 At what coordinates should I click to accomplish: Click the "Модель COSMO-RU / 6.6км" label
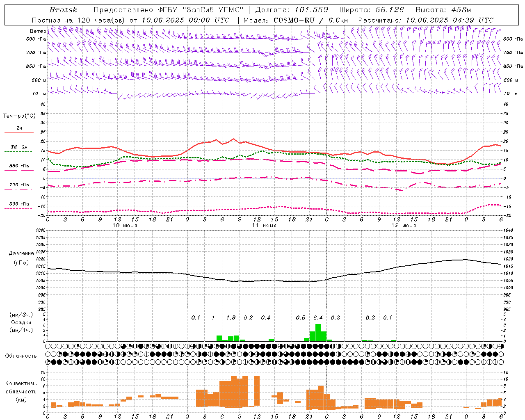pos(296,20)
